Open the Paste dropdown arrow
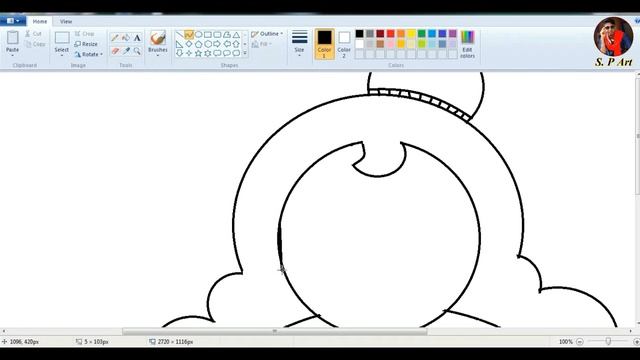Screen dimensions: 640x360 [13, 55]
